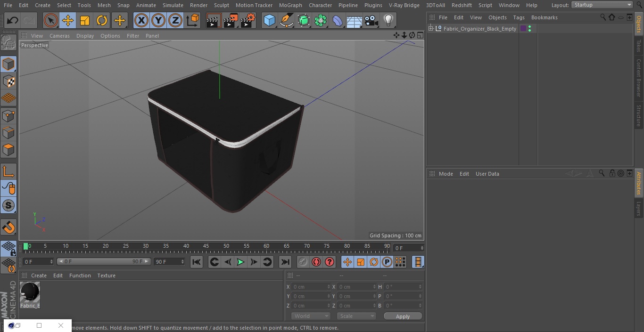Activate the Move tool
The height and width of the screenshot is (332, 644).
(68, 20)
